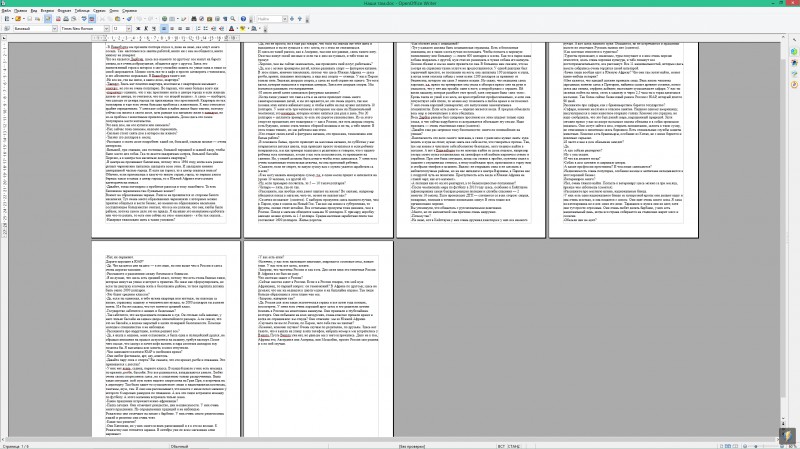
Task: Open the Таблица menu
Action: [x=82, y=10]
